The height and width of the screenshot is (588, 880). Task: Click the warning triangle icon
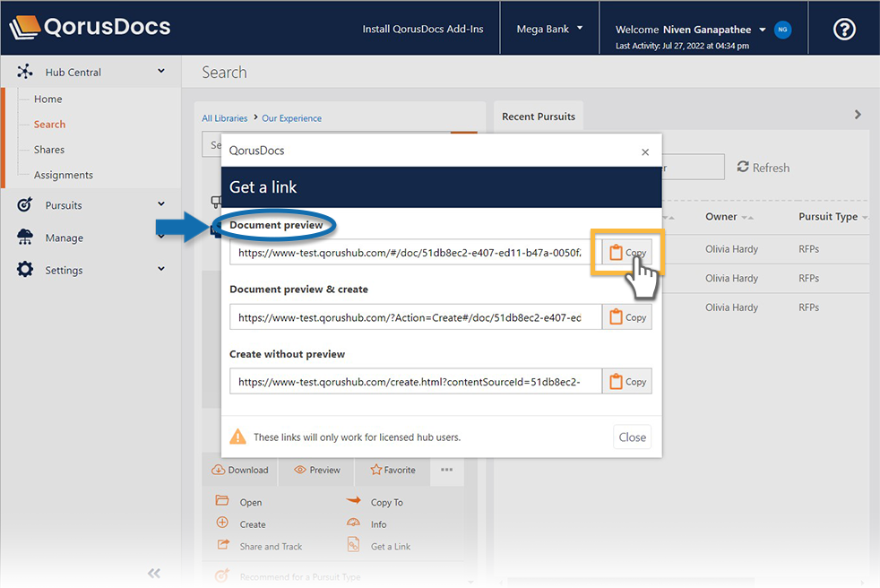click(238, 437)
